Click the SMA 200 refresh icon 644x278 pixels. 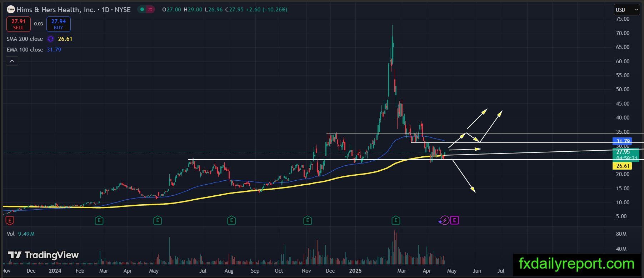50,39
